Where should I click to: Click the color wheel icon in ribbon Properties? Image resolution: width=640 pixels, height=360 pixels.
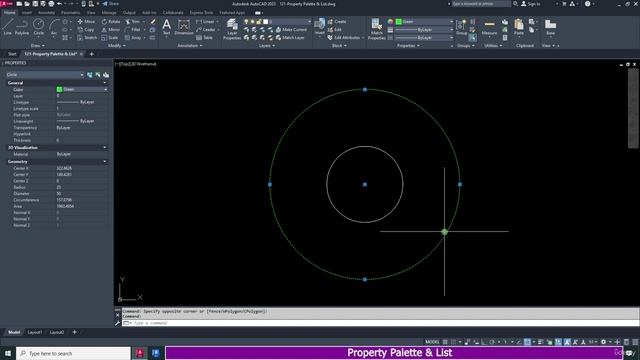point(390,22)
